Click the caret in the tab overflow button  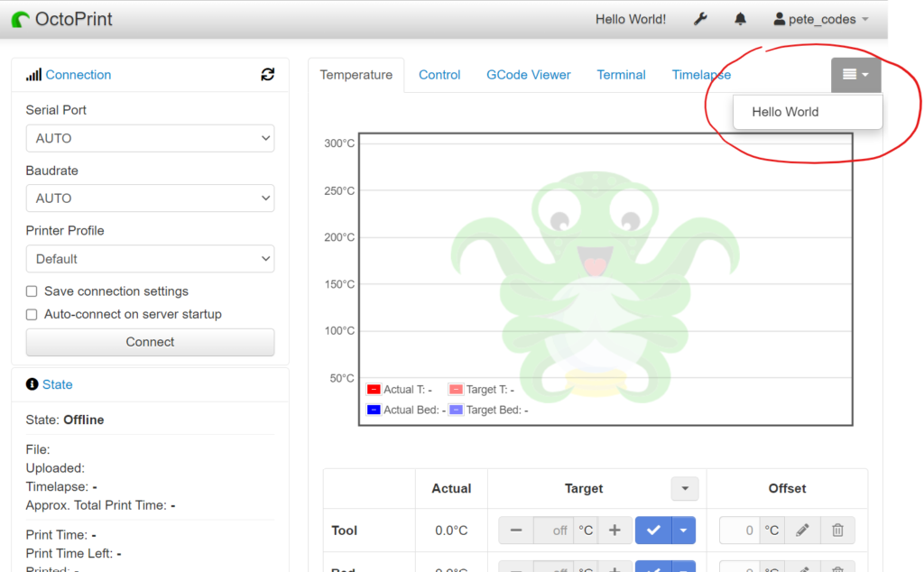click(865, 75)
